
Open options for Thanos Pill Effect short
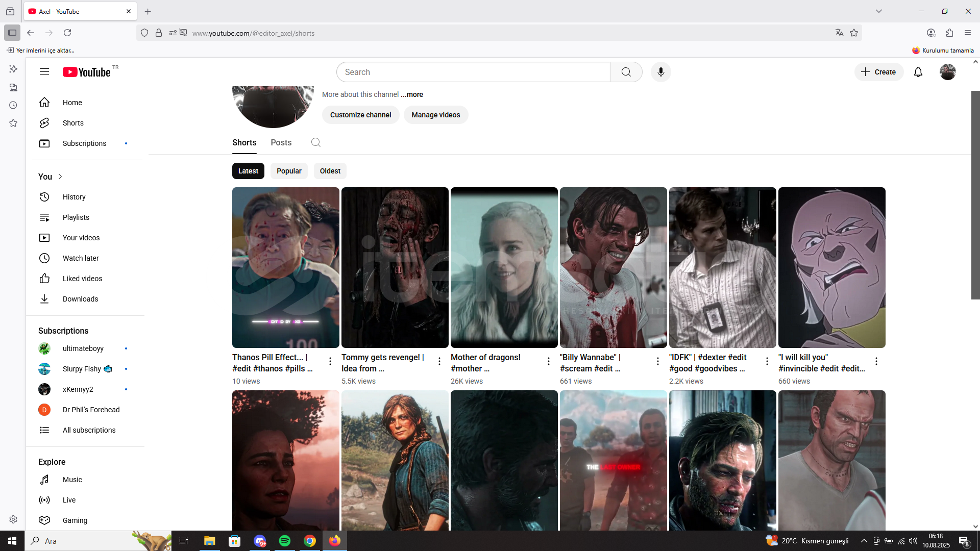[330, 361]
